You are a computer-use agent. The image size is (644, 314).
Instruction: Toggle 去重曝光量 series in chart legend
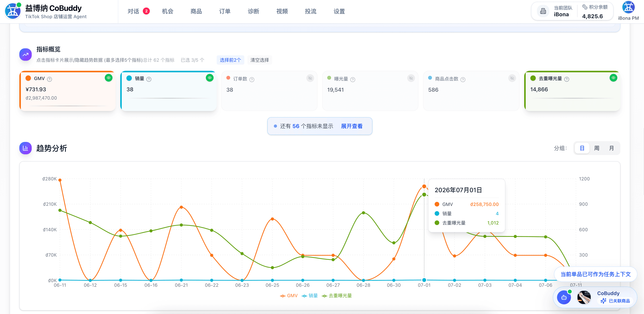[x=337, y=295]
